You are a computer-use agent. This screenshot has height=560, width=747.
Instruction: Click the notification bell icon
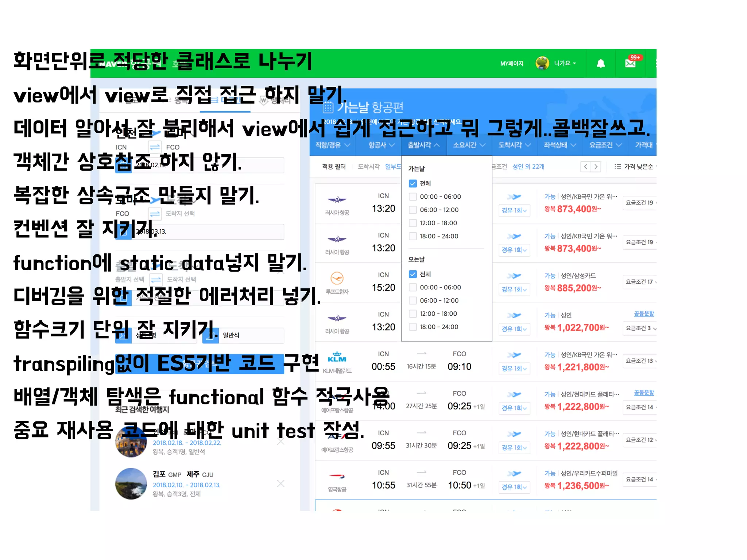[600, 63]
